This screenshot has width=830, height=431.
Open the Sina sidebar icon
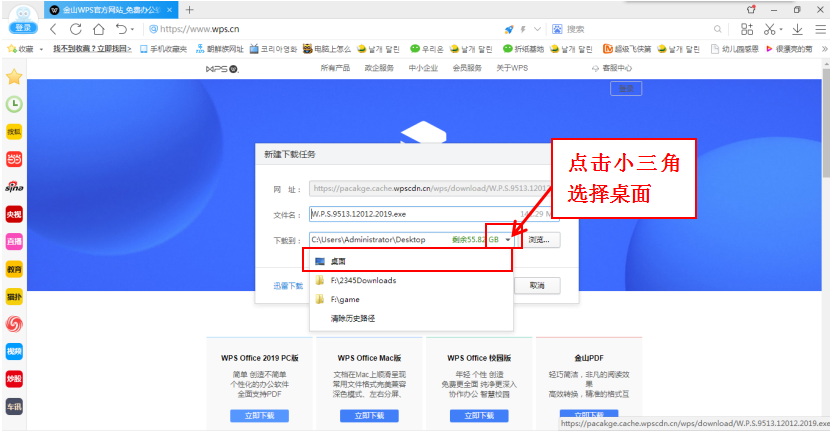pyautogui.click(x=14, y=187)
